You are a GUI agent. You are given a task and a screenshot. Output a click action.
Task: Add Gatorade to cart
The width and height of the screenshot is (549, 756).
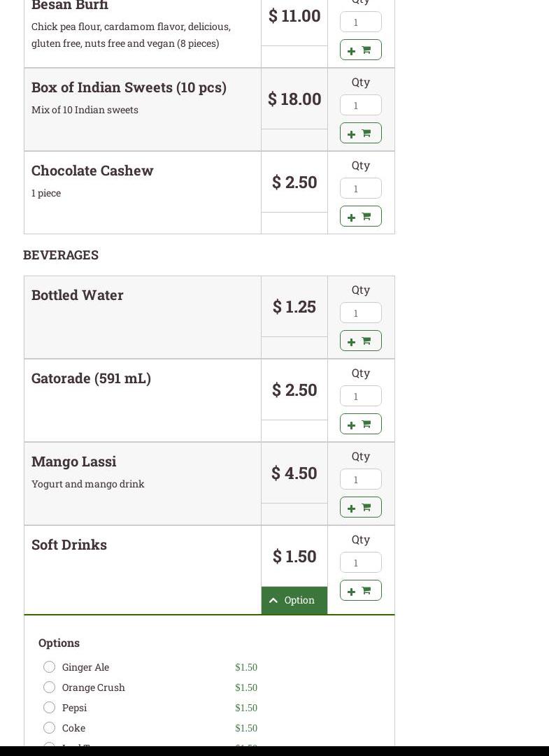click(x=360, y=425)
